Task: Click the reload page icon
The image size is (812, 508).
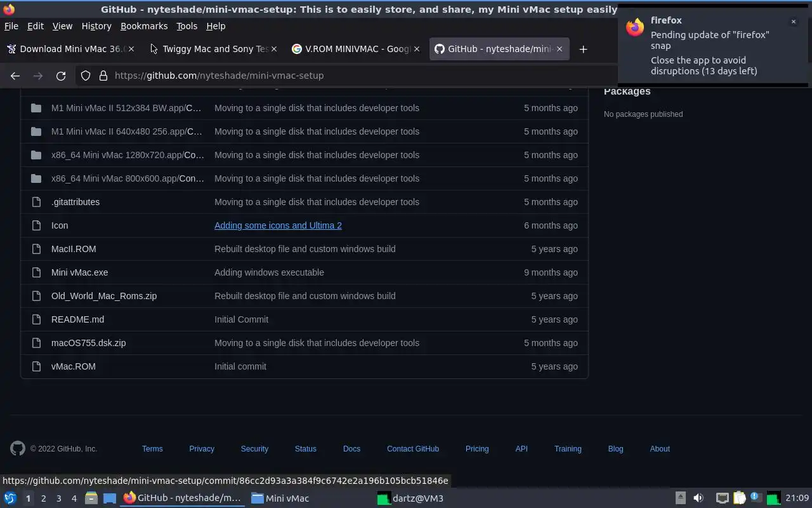Action: pos(61,76)
